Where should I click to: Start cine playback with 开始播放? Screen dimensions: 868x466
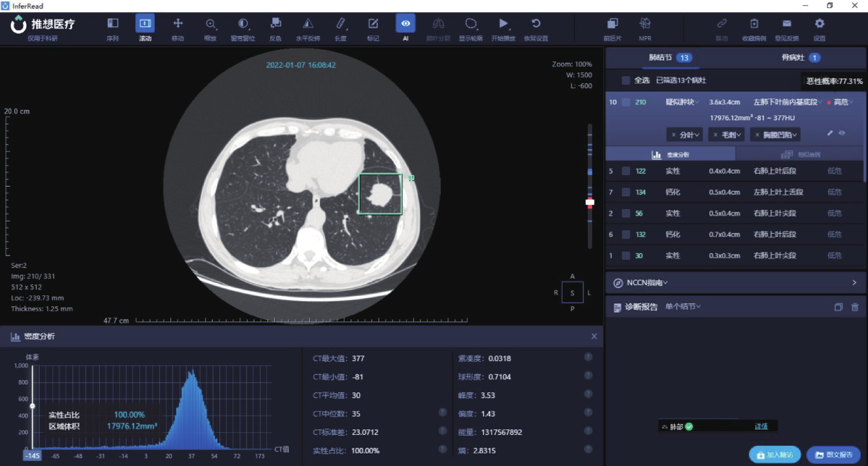tap(504, 29)
